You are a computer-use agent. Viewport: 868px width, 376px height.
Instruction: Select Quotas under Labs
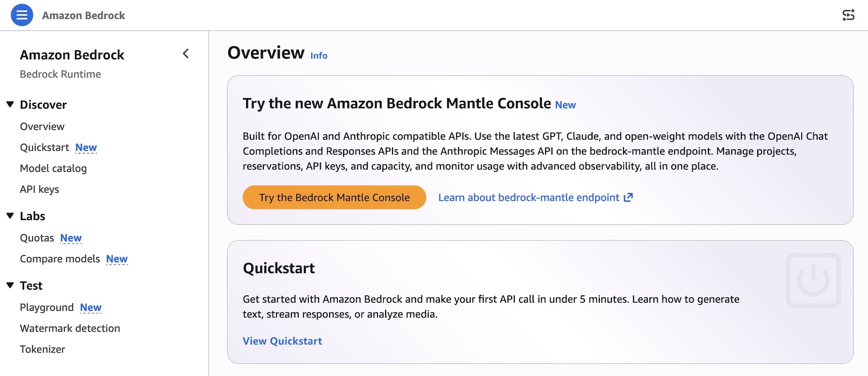(x=37, y=238)
